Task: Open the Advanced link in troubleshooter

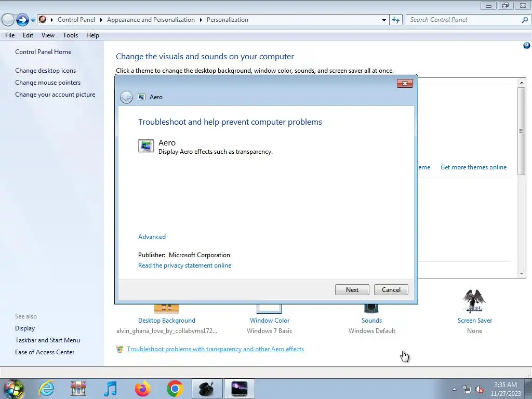Action: 152,237
